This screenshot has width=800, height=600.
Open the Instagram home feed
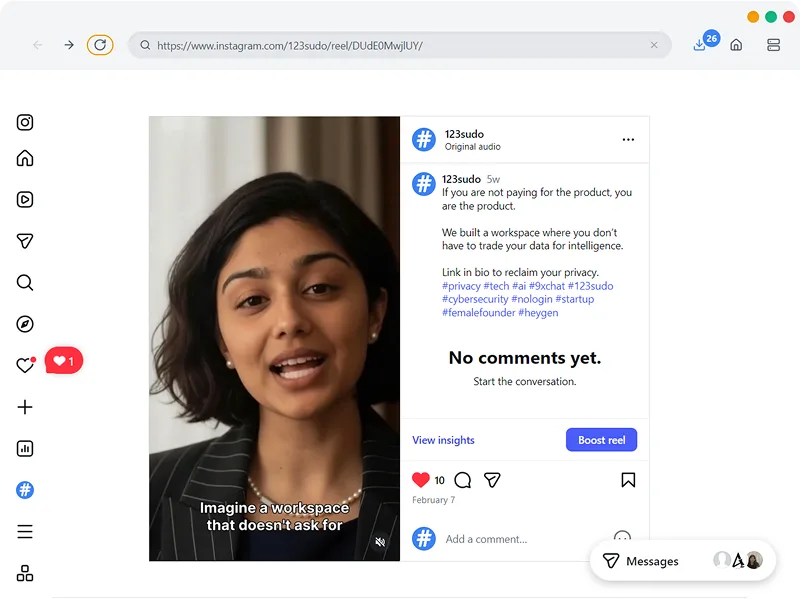(x=24, y=158)
